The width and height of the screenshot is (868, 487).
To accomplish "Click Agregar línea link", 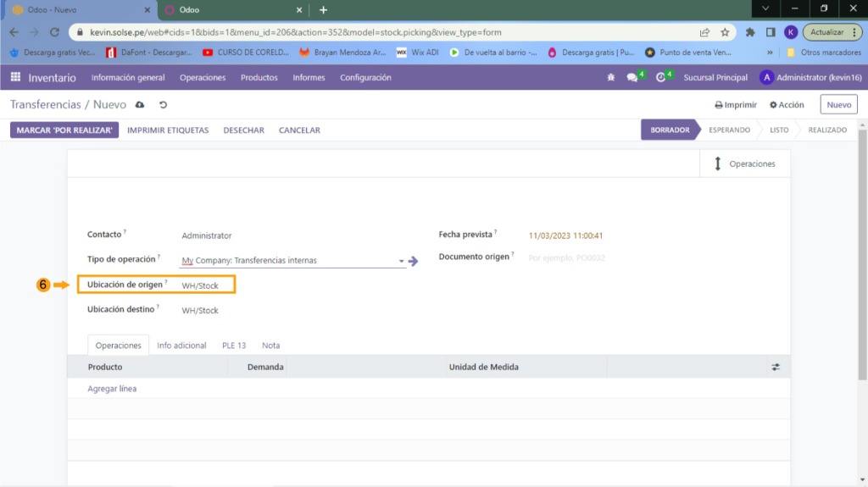I will [112, 389].
